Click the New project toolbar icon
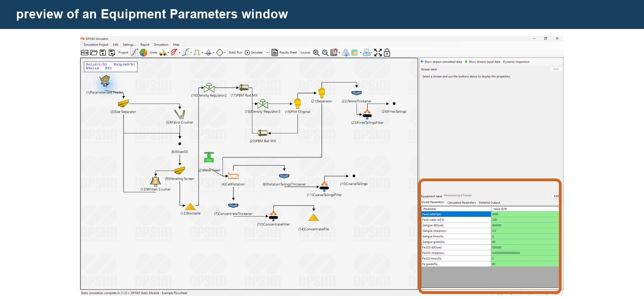644x299 pixels. click(x=85, y=52)
